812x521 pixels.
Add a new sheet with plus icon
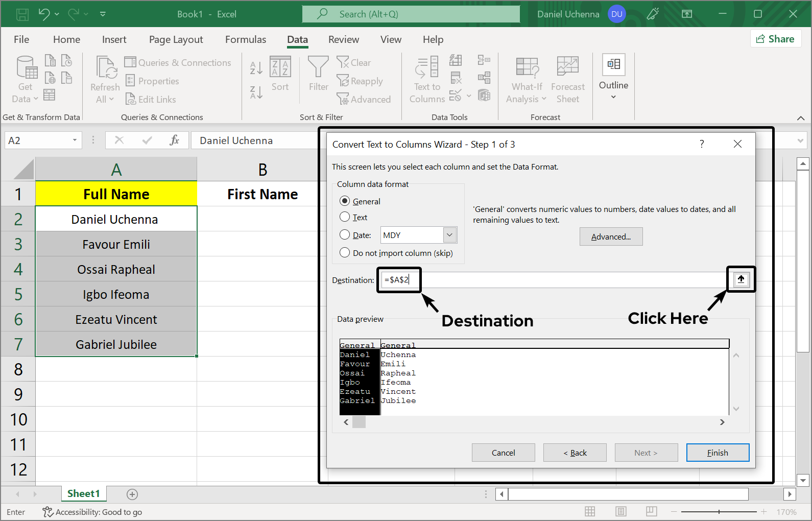[x=132, y=494]
